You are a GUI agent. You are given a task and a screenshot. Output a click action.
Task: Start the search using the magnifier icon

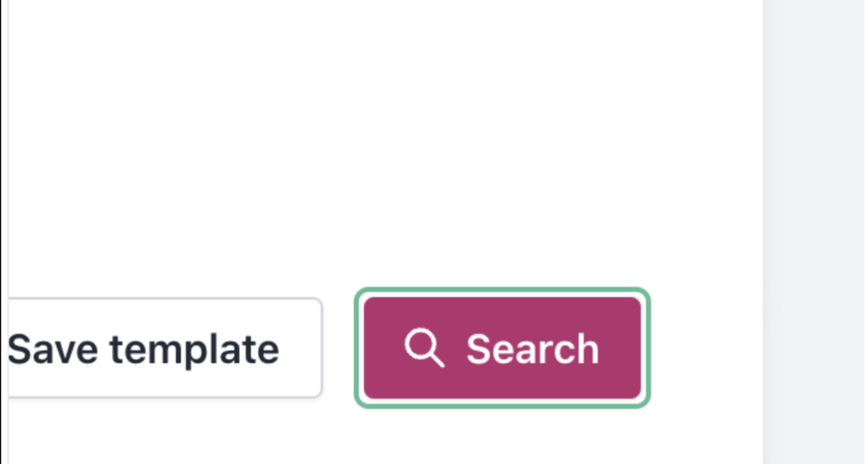coord(424,348)
